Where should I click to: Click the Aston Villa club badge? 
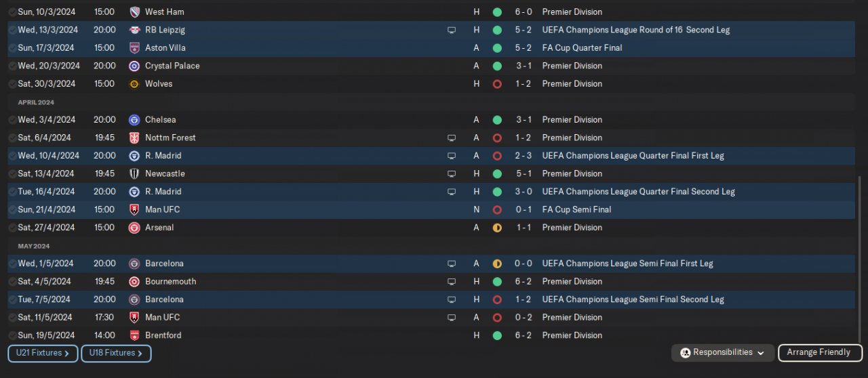point(134,48)
